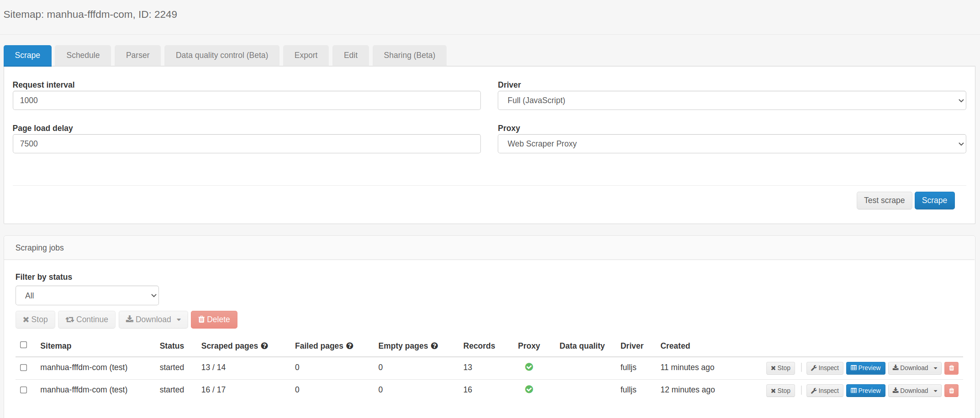Click the Failed pages help question icon
980x418 pixels.
[x=350, y=346]
